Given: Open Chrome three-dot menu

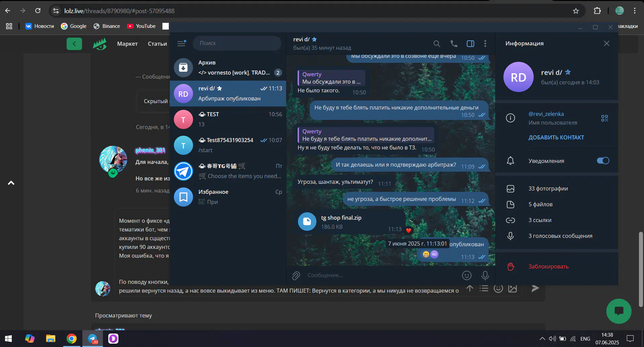Looking at the screenshot, I should [x=635, y=11].
